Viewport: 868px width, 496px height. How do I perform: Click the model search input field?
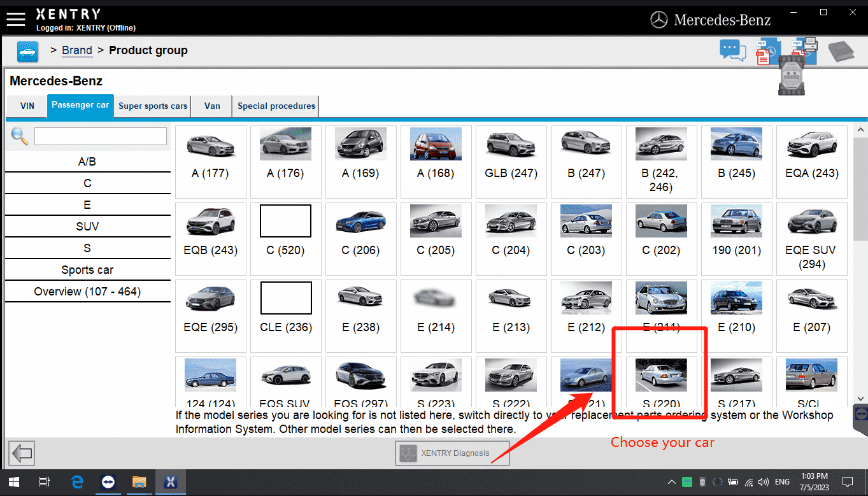101,136
